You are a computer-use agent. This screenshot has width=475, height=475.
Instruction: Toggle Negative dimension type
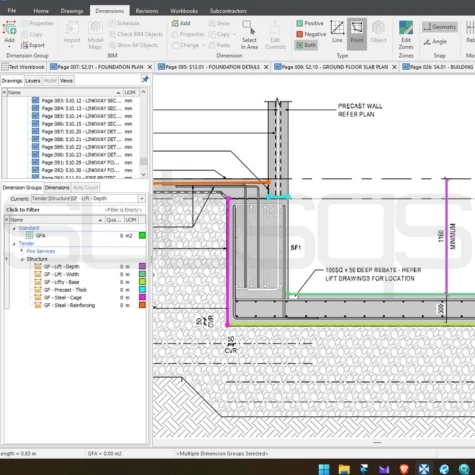(x=311, y=34)
